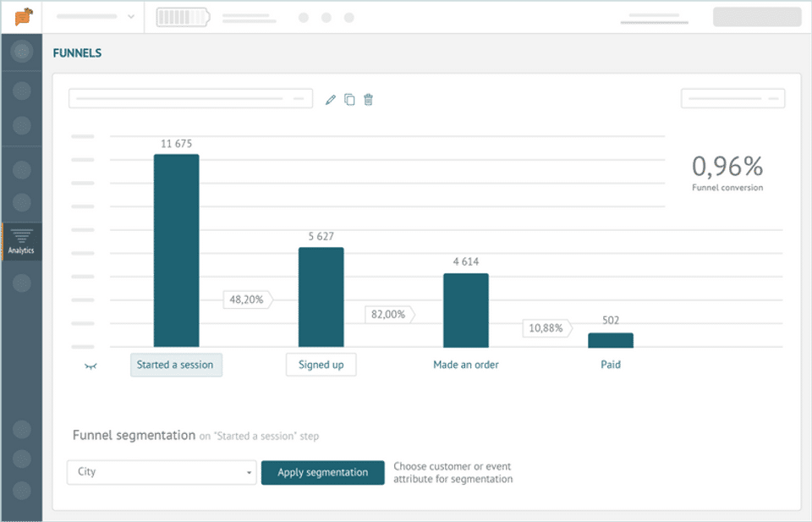Open the Analytics sidebar section
Screen dimensions: 812x522
click(21, 242)
